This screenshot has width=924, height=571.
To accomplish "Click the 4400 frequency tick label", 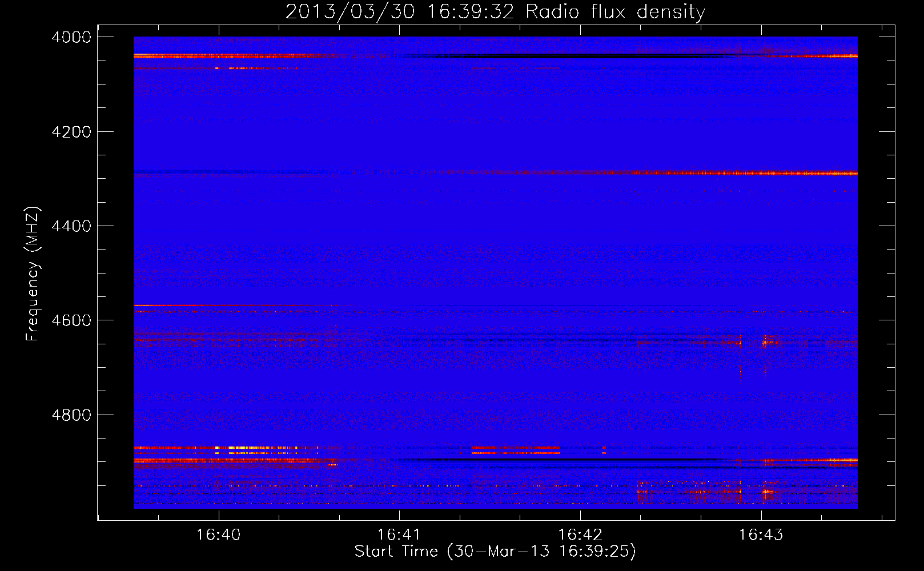I will 71,226.
